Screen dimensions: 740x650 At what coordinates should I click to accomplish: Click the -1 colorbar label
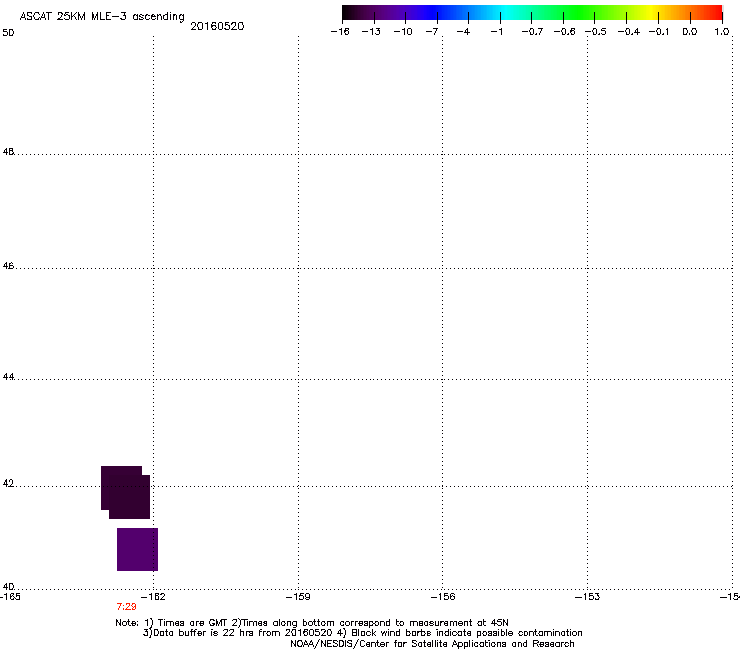click(x=496, y=32)
